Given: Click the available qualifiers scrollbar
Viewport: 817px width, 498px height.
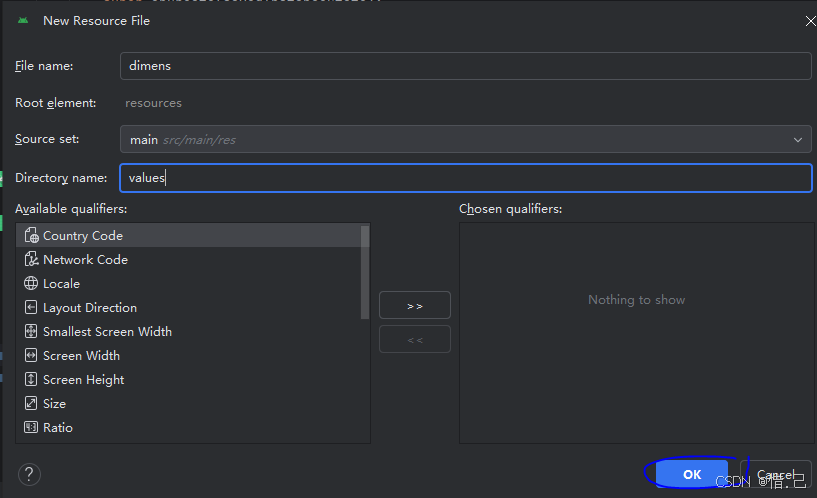Looking at the screenshot, I should point(365,272).
